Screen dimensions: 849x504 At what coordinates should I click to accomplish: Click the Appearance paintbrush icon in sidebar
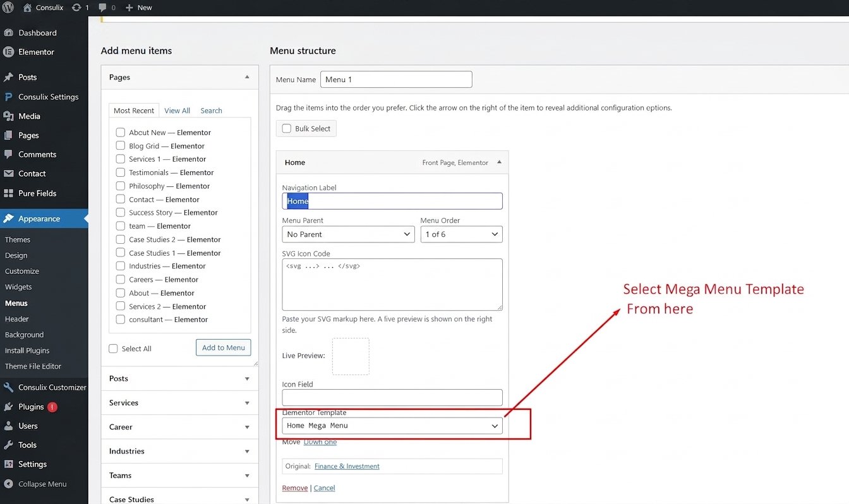8,219
